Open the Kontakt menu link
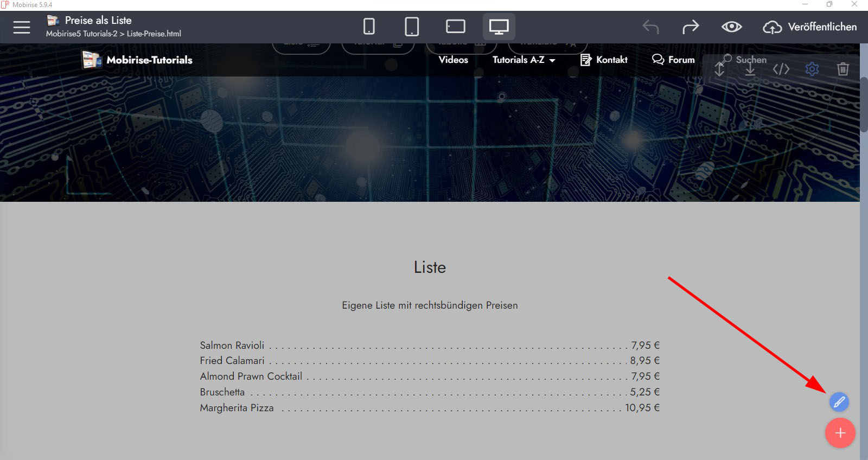 point(612,60)
